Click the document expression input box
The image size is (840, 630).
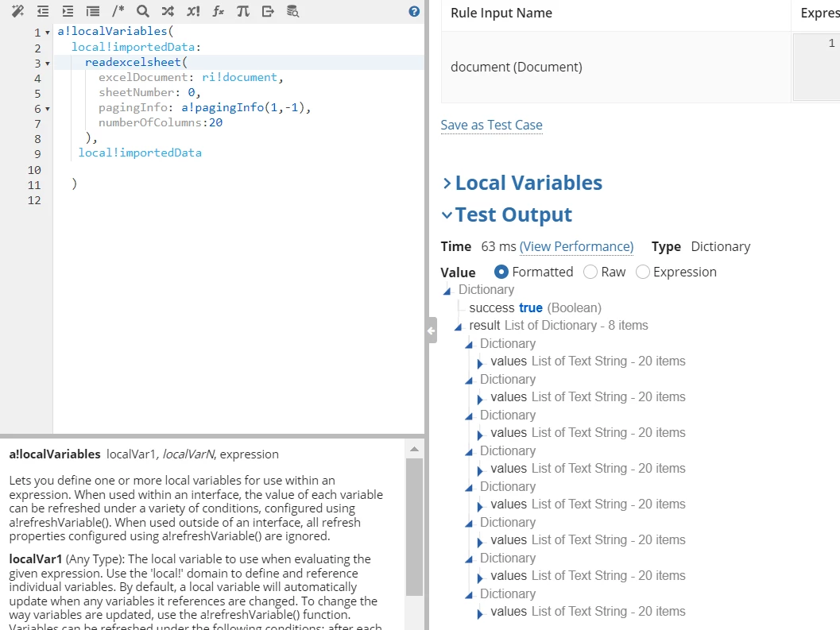816,67
